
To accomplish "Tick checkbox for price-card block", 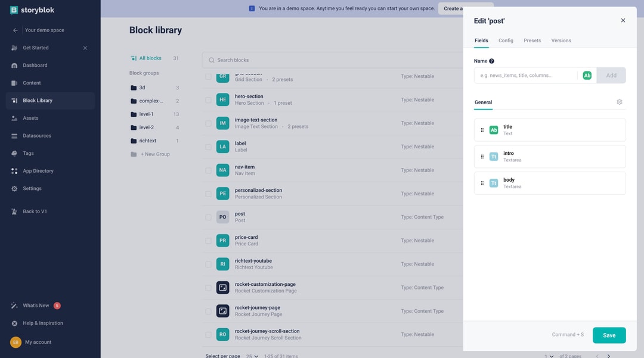I will [208, 241].
